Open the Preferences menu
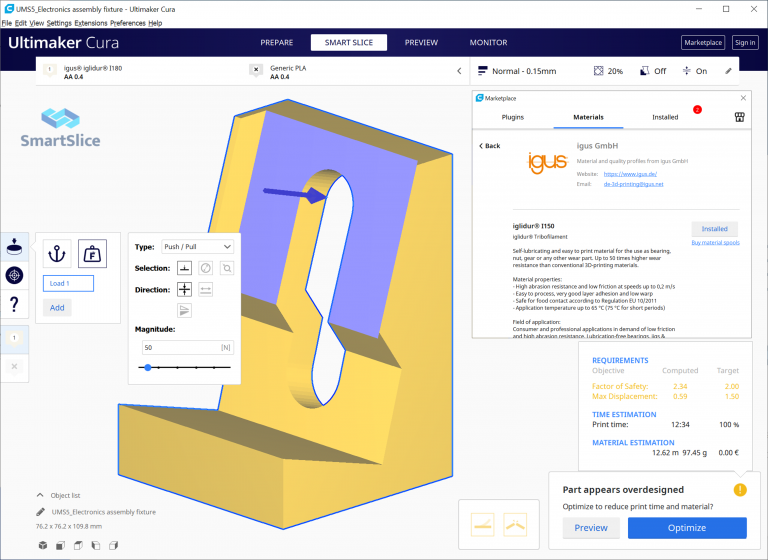This screenshot has width=768, height=560. (128, 23)
